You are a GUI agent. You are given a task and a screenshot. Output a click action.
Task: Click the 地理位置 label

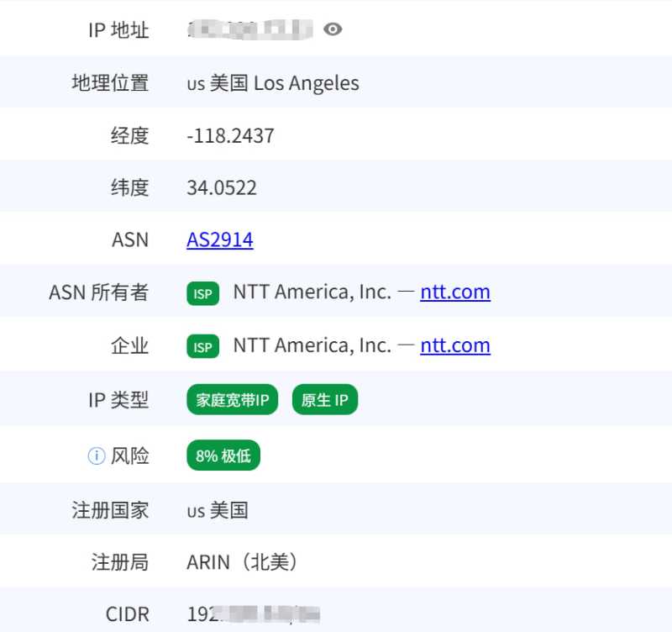tap(111, 82)
